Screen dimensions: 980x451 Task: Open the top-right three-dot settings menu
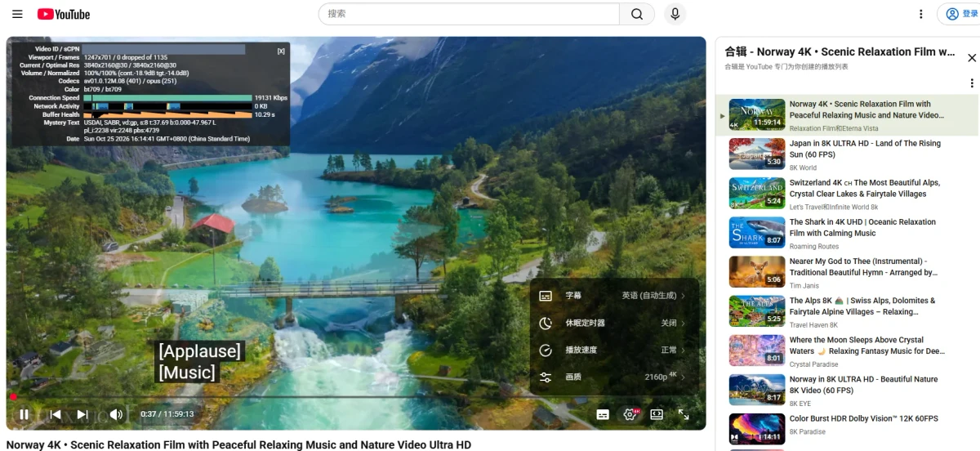tap(921, 14)
